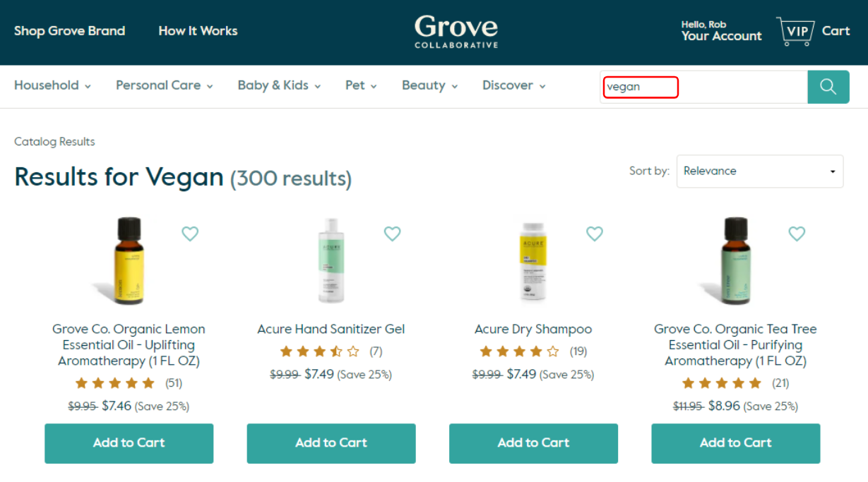The height and width of the screenshot is (482, 868).
Task: Favorite the Organic Lemon Essential Oil heart
Action: [x=190, y=234]
